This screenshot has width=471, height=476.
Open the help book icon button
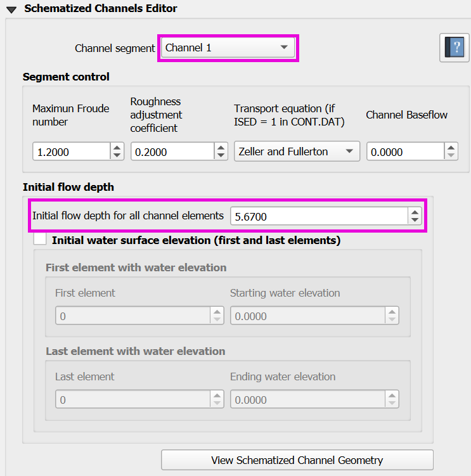pyautogui.click(x=454, y=48)
